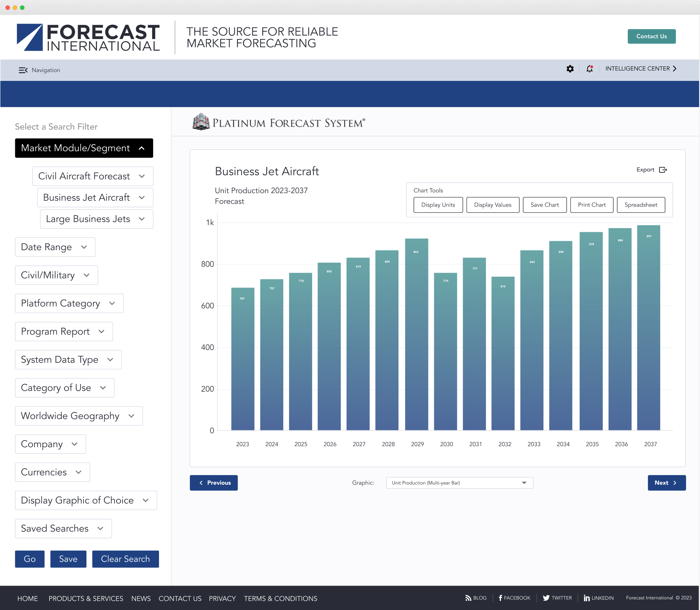Click the Display Values chart tool
700x610 pixels.
click(x=493, y=205)
